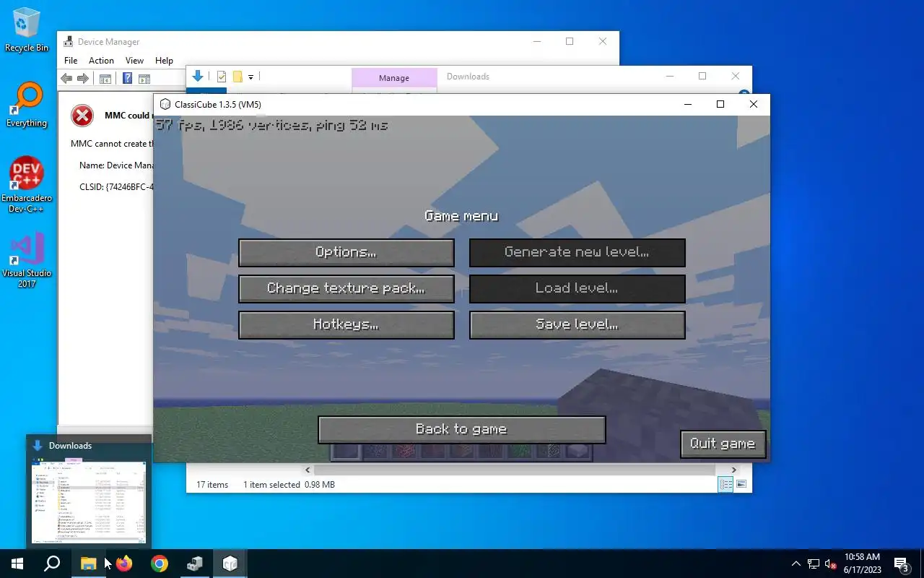Click Quit game button
Image resolution: width=924 pixels, height=578 pixels.
(723, 444)
